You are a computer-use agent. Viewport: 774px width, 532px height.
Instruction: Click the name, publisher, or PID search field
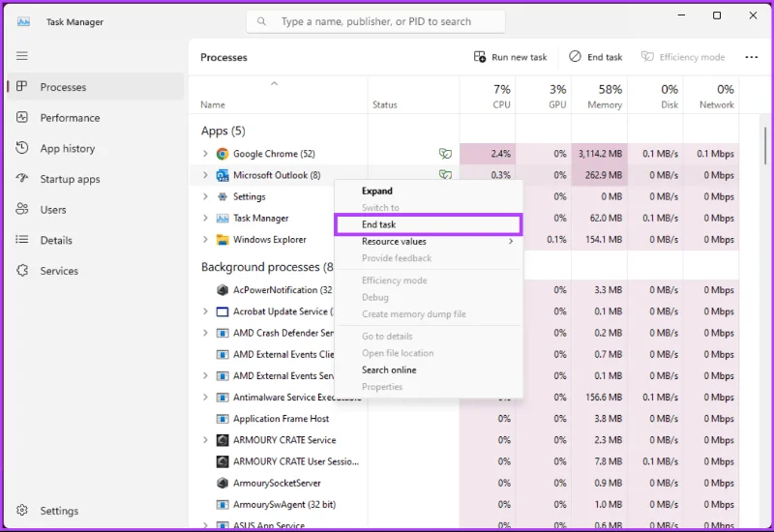coord(375,21)
